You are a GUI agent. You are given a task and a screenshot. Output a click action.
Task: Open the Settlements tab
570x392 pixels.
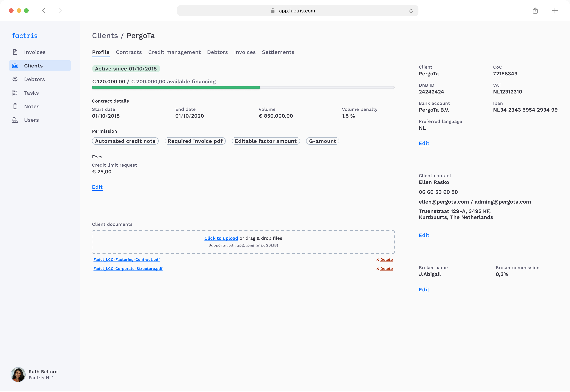278,52
